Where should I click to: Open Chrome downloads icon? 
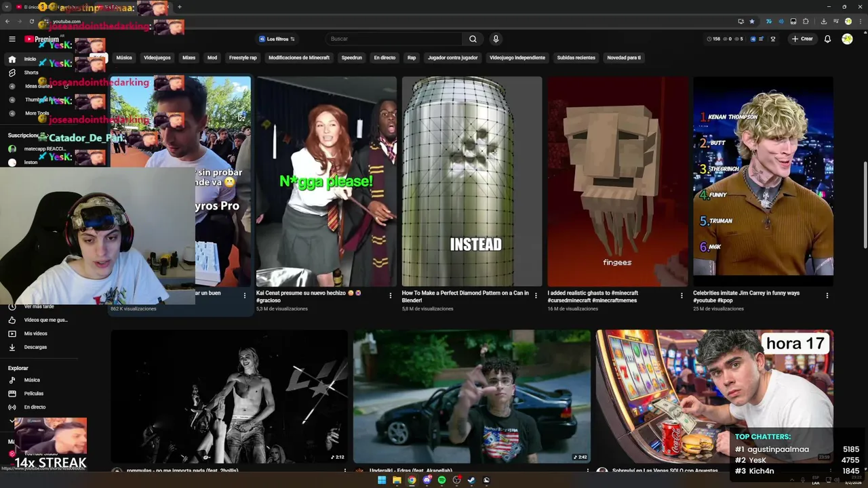[x=823, y=22]
